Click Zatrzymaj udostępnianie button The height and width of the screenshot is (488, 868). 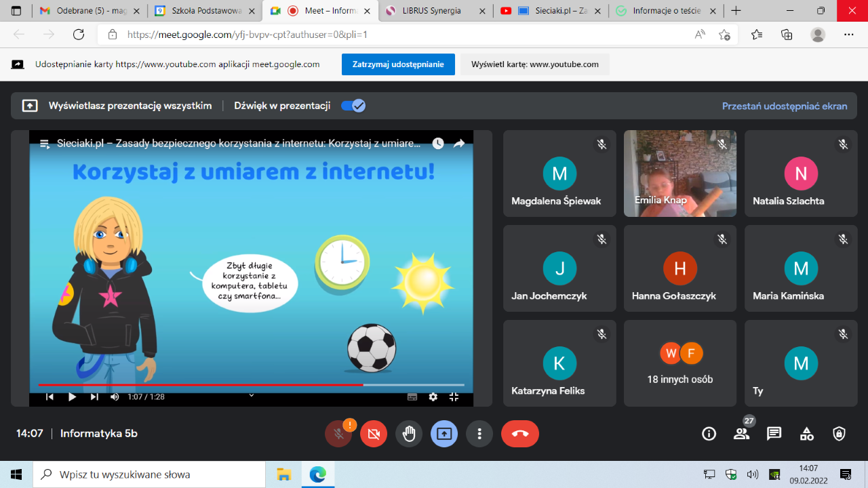(x=398, y=64)
